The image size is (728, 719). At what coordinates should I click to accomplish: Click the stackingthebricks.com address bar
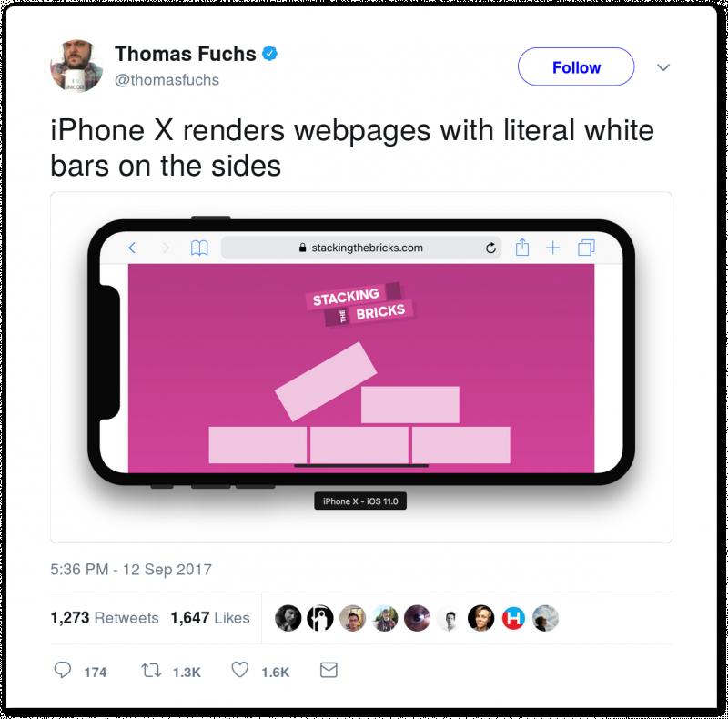(361, 248)
